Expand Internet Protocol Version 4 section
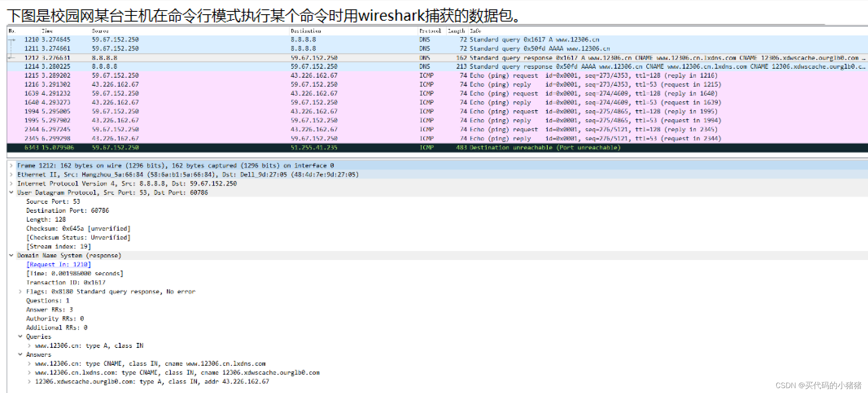 click(11, 183)
